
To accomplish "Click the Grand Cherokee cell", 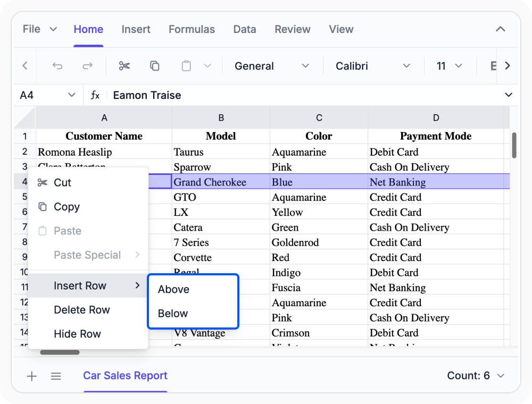I will pyautogui.click(x=221, y=182).
